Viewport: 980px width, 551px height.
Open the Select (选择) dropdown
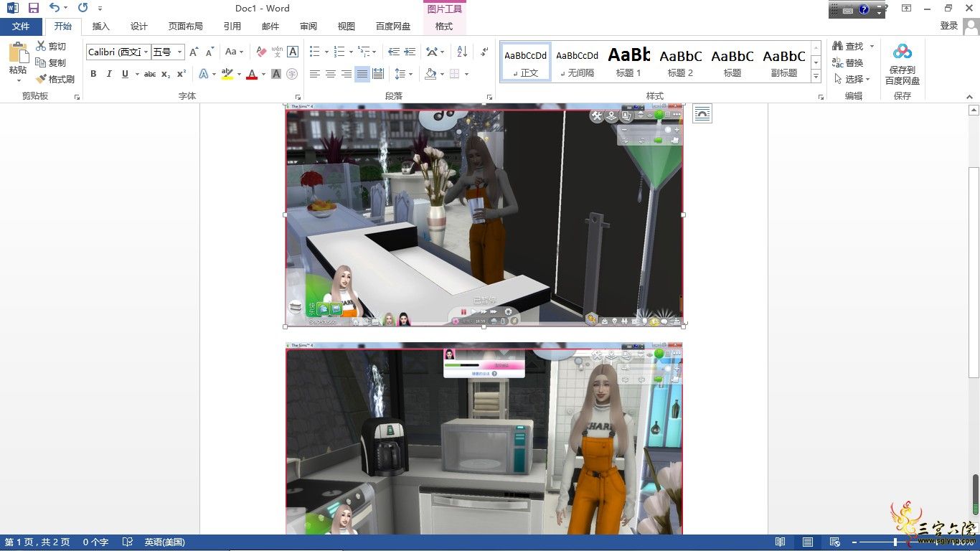852,79
